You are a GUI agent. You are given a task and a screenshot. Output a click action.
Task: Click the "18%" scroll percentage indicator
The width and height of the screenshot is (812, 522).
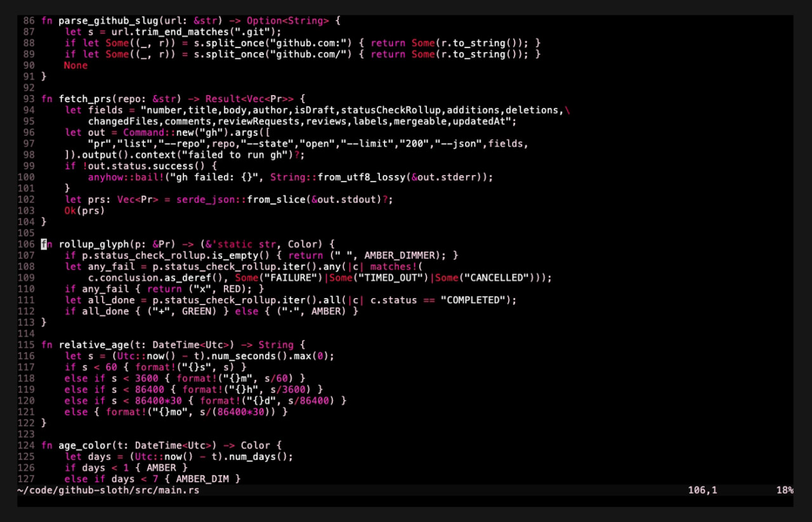click(784, 490)
